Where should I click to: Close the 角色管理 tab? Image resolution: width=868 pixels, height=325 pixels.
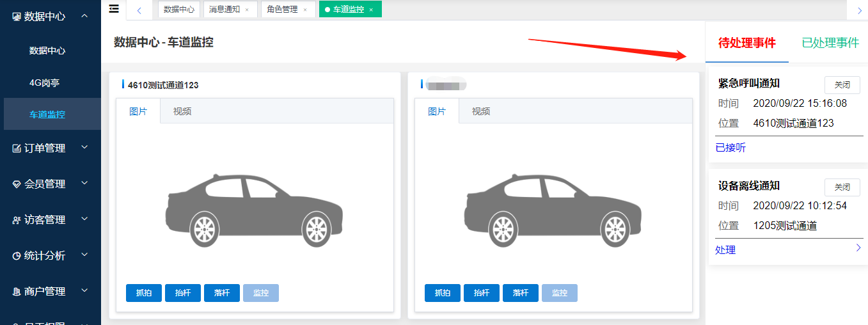[x=305, y=10]
